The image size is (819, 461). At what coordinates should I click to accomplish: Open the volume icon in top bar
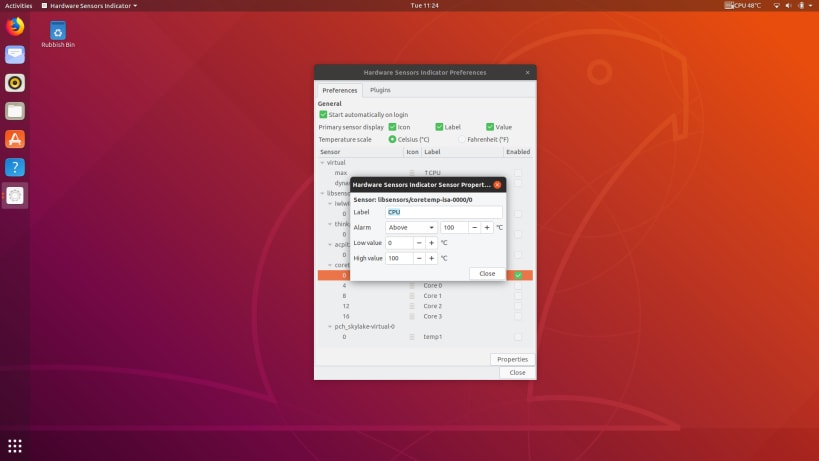(x=789, y=5)
